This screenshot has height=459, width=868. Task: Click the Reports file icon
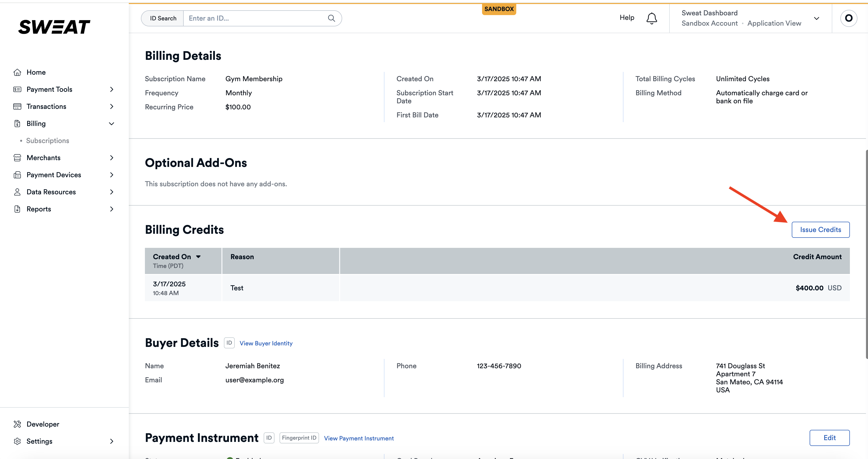click(x=17, y=209)
